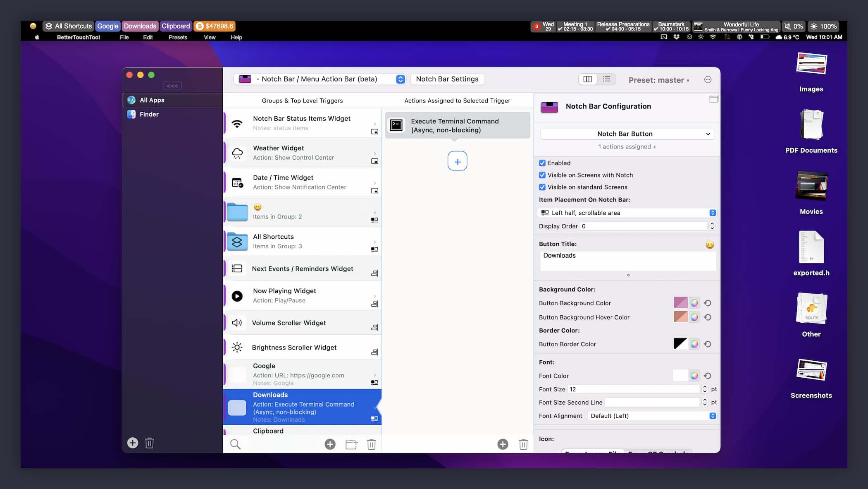868x489 pixels.
Task: Click the bitcoin price $47698.6 button
Action: coord(215,26)
